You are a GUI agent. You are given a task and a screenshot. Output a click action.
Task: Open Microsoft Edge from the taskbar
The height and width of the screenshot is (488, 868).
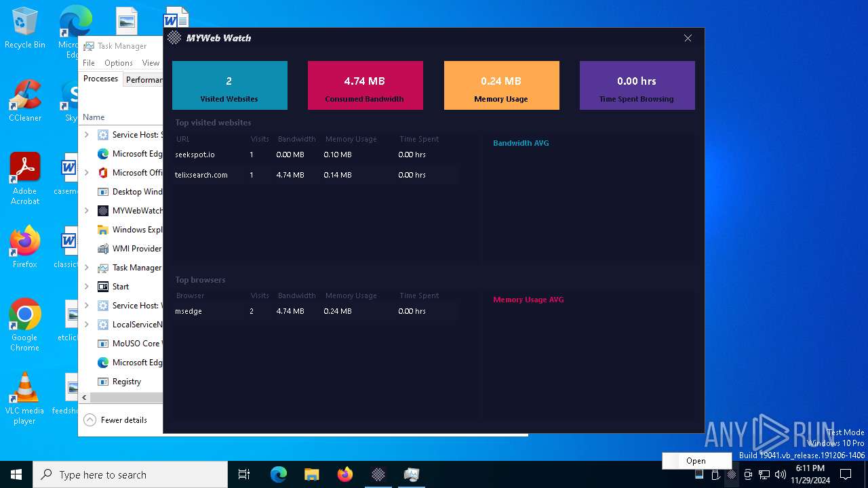pos(279,474)
